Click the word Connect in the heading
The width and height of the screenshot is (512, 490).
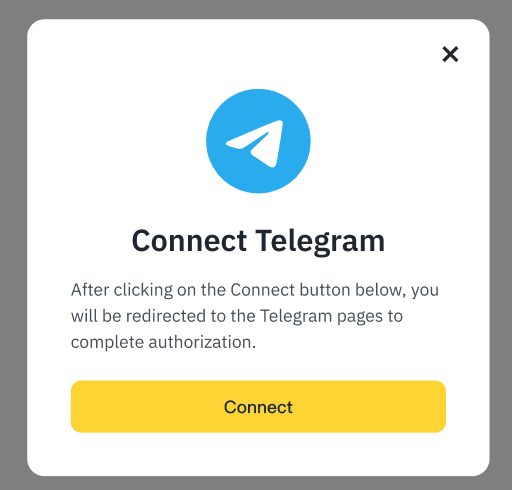[x=189, y=241]
